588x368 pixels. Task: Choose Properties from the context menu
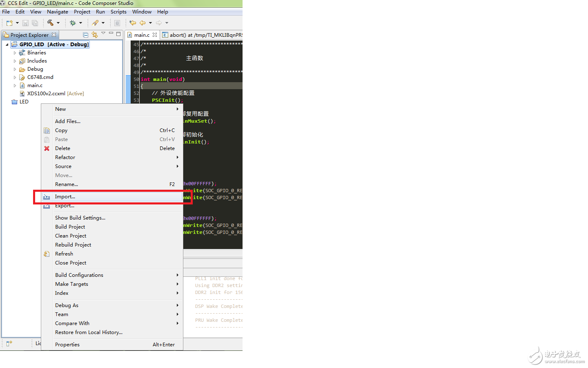pyautogui.click(x=112, y=345)
